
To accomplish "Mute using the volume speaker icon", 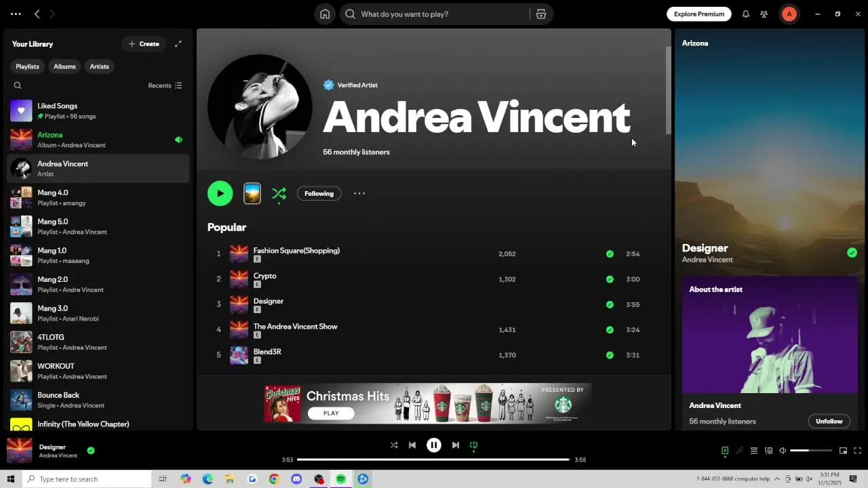I will point(783,451).
